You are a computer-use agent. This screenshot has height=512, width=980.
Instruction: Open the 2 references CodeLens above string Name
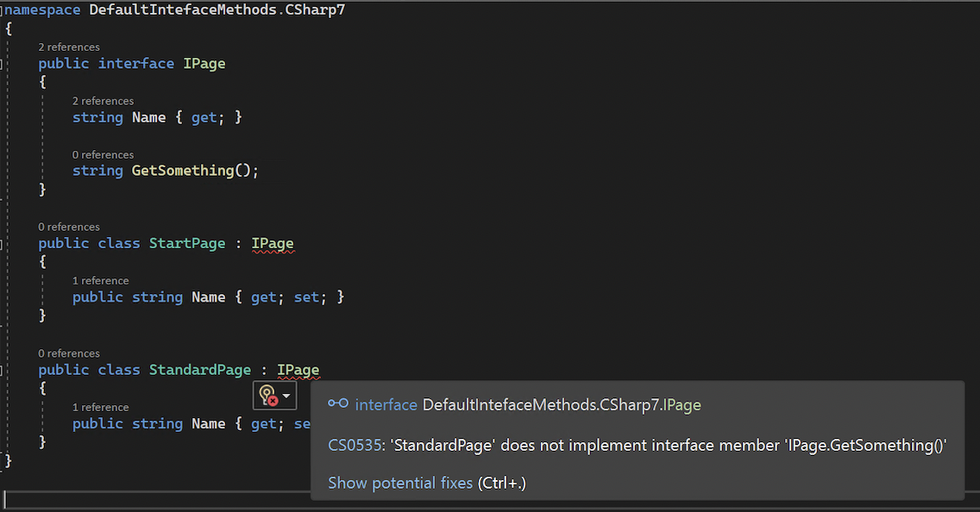point(103,101)
